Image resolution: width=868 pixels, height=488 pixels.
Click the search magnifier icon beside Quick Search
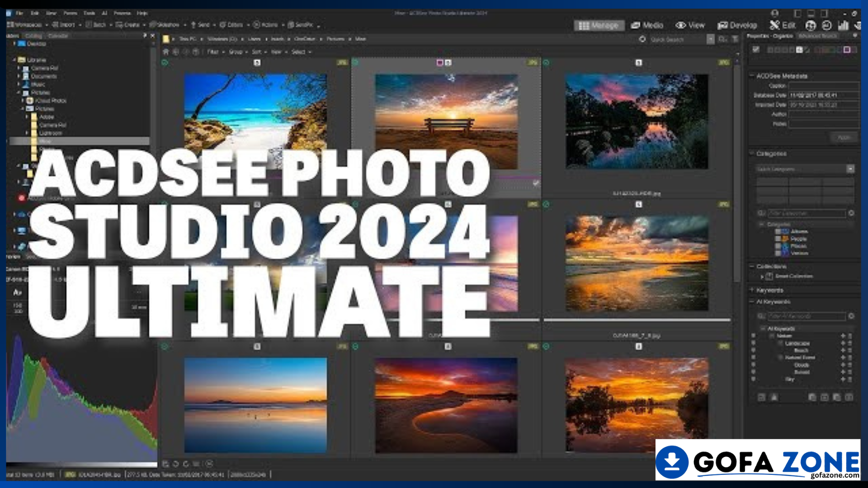point(722,40)
